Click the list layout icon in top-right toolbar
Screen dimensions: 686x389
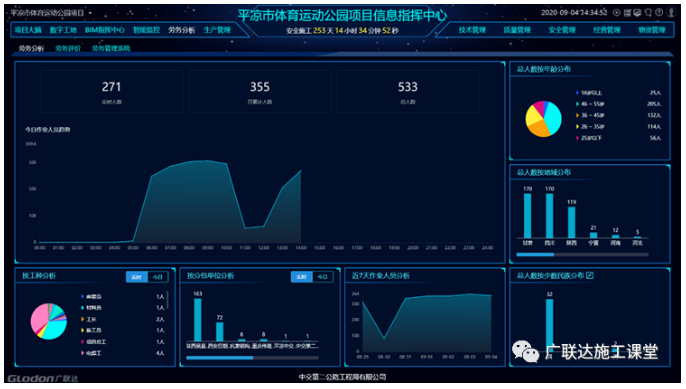click(x=627, y=13)
